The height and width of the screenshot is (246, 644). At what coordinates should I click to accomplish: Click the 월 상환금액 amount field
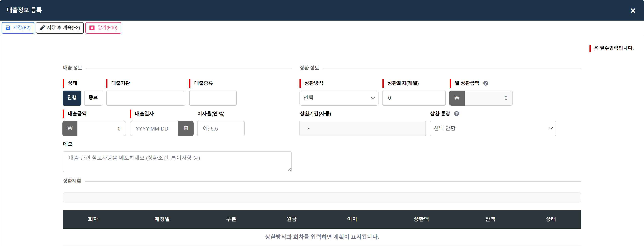click(x=489, y=98)
